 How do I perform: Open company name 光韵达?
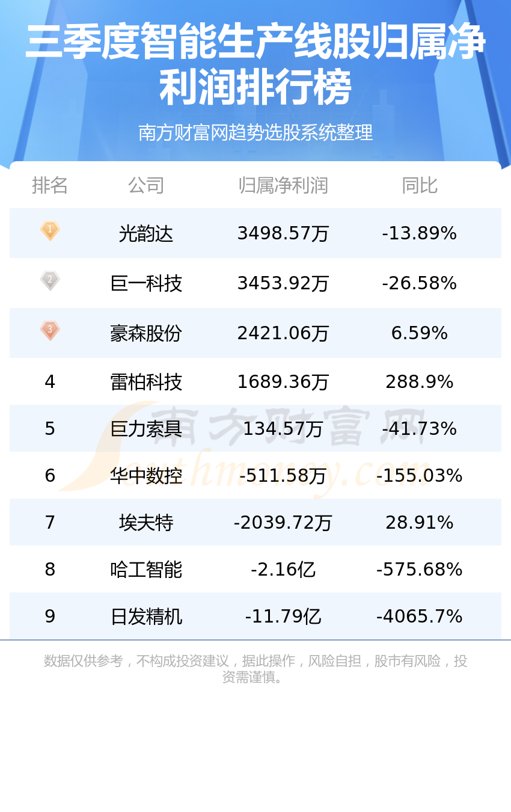tap(146, 233)
